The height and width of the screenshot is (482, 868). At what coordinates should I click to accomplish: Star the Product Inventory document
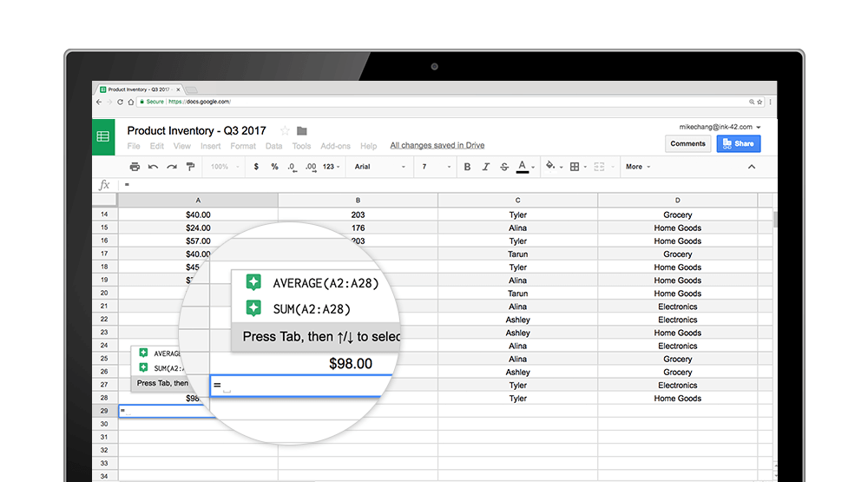(x=285, y=131)
